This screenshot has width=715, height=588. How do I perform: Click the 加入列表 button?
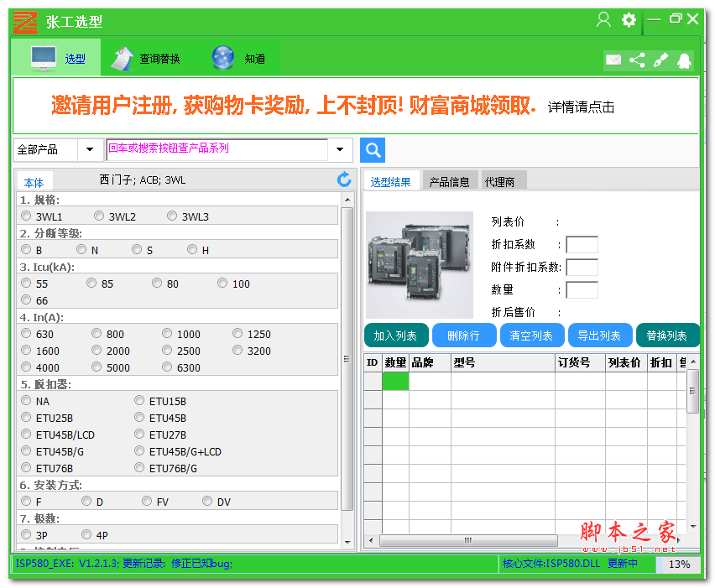[x=396, y=336]
